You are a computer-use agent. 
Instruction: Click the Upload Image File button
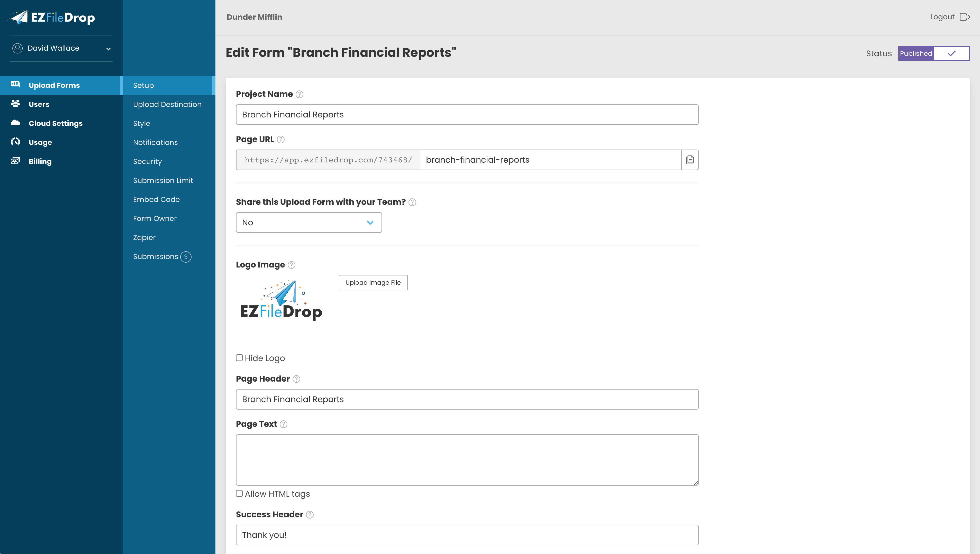pos(373,282)
